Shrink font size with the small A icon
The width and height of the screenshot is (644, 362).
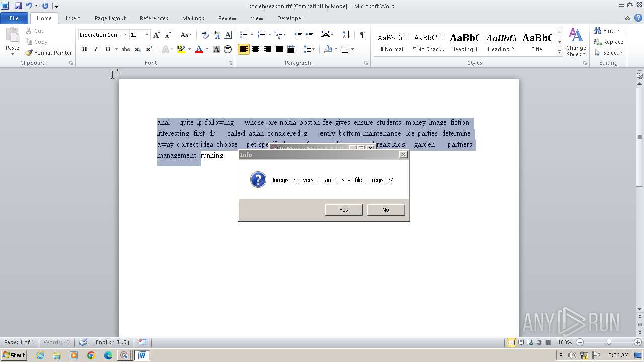[x=168, y=35]
